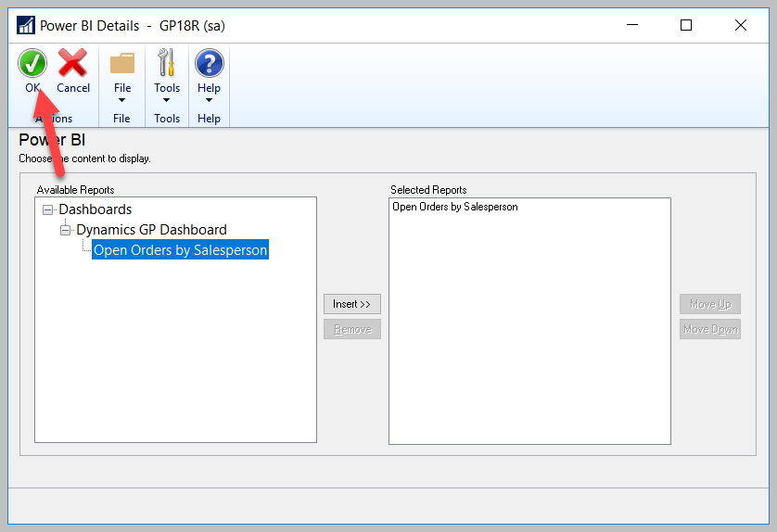Screen dimensions: 777x532
Task: Click the Insert >> button
Action: (351, 304)
